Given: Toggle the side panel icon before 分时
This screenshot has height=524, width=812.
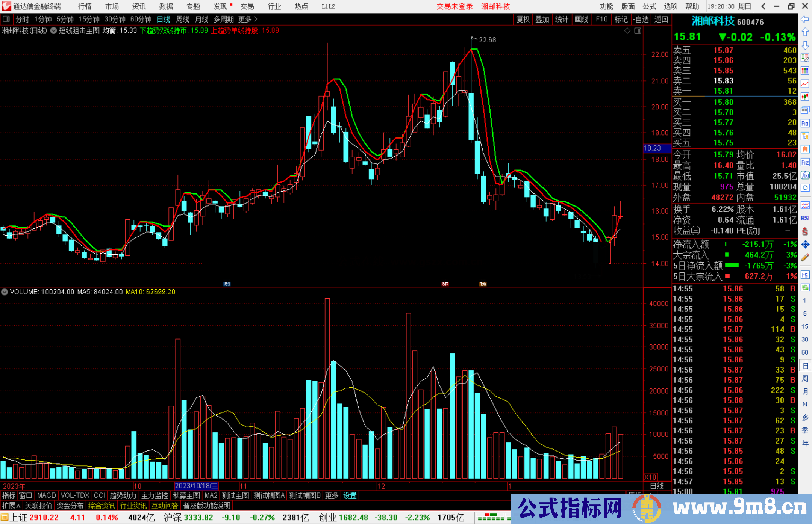Looking at the screenshot, I should point(6,19).
